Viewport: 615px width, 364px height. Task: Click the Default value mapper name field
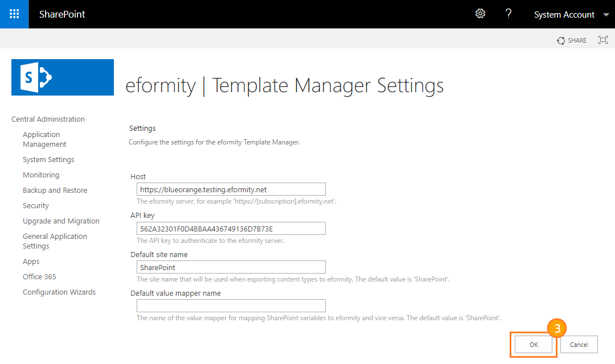tap(231, 305)
